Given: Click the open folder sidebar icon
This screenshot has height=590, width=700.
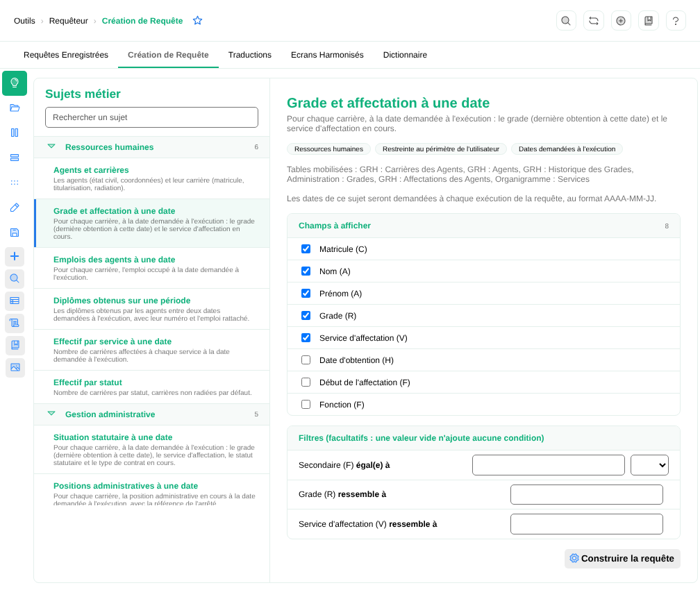Looking at the screenshot, I should coord(15,108).
